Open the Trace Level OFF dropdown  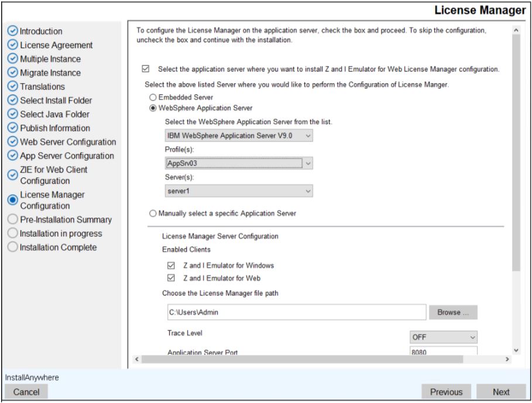click(444, 337)
